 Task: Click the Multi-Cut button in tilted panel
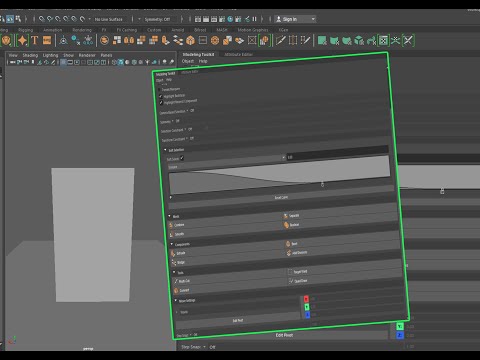coord(181,281)
